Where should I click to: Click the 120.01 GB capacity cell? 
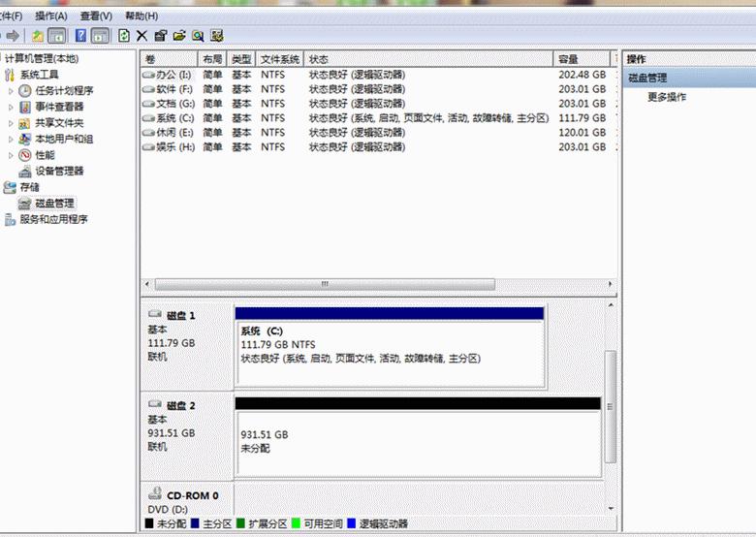point(582,133)
